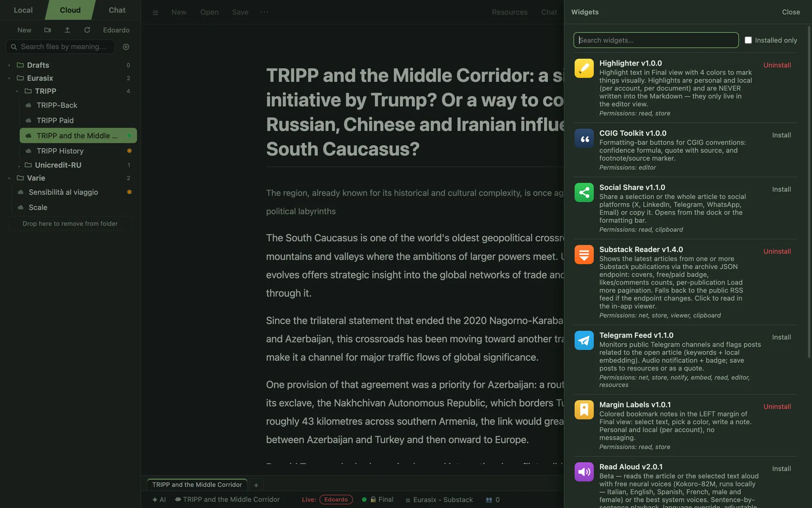Viewport: 812px width, 508px height.
Task: Switch to the Chat tab in sidebar
Action: 117,10
